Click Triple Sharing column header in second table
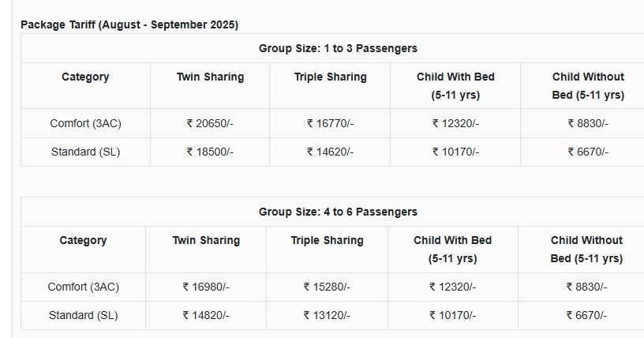 (327, 240)
